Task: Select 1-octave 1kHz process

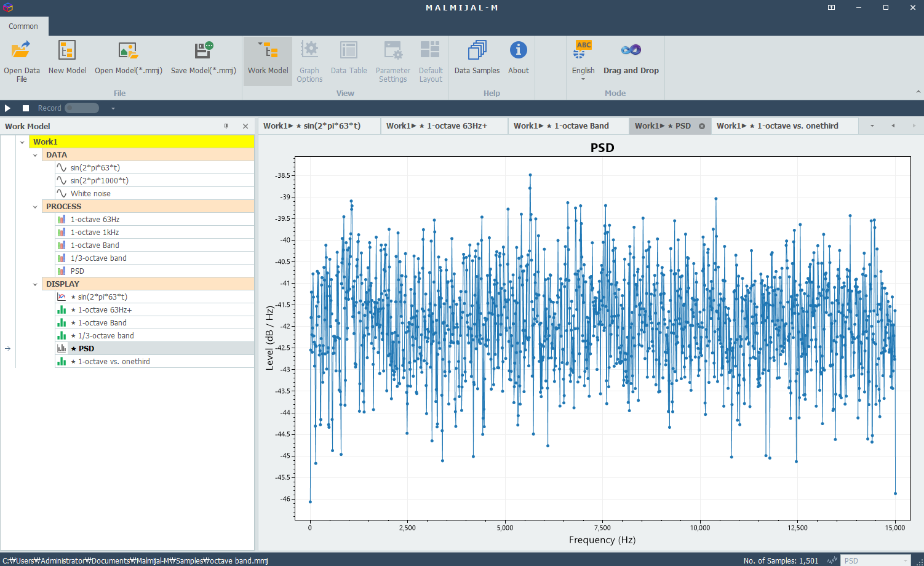Action: pos(154,232)
